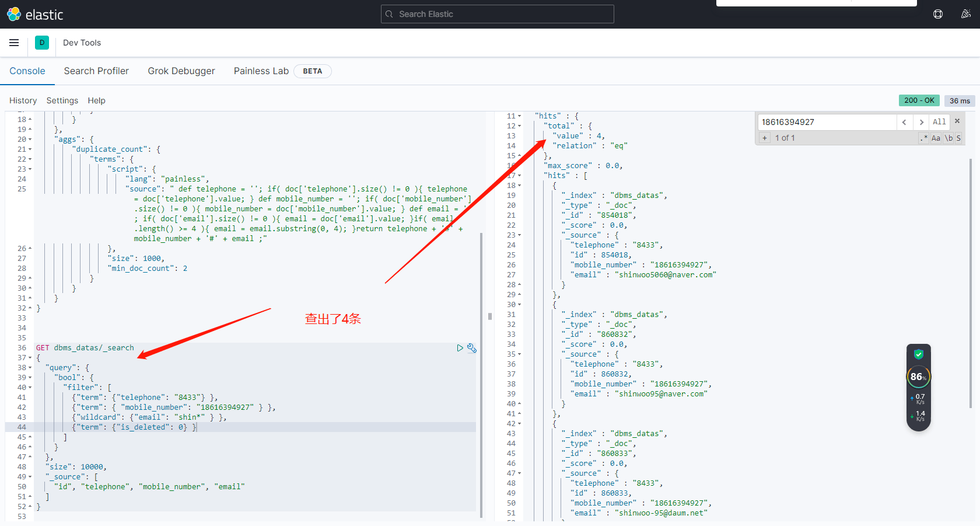Open the wrench actions menu for the request
This screenshot has height=526, width=980.
472,348
